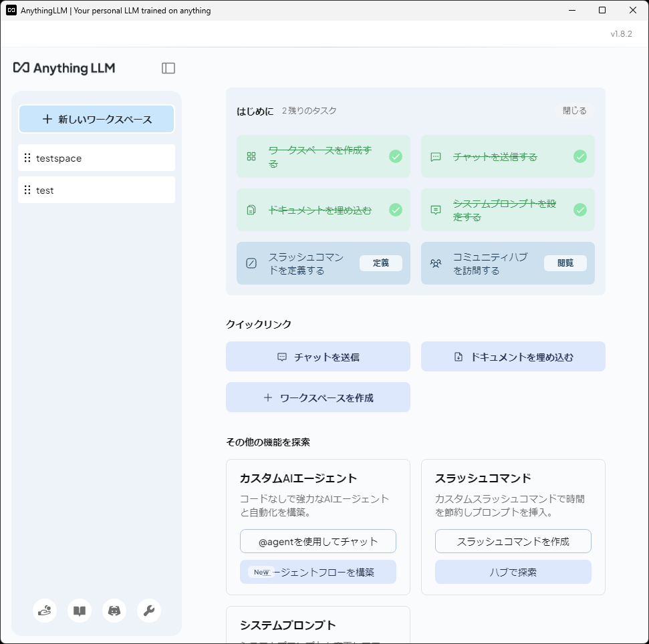649x644 pixels.
Task: Select the testspace workspace
Action: tap(96, 158)
